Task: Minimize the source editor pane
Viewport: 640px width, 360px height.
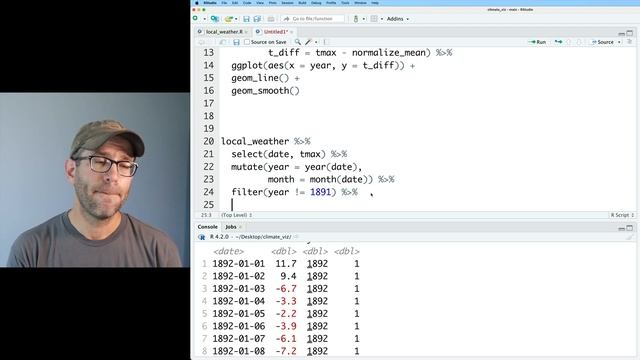Action: 621,33
